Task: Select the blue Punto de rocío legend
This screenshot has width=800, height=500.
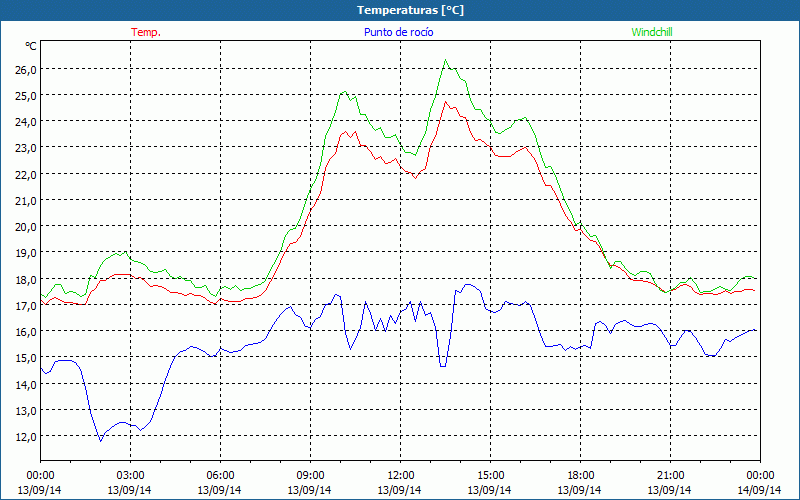Action: pyautogui.click(x=398, y=32)
